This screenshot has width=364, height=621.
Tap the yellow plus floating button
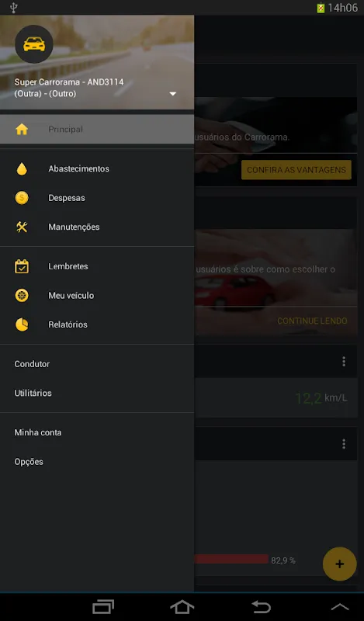coord(339,564)
